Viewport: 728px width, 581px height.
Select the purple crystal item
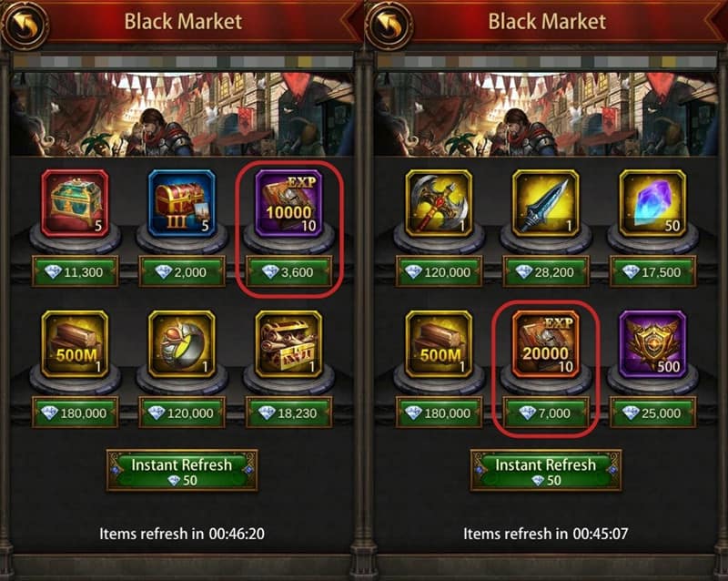[x=652, y=204]
